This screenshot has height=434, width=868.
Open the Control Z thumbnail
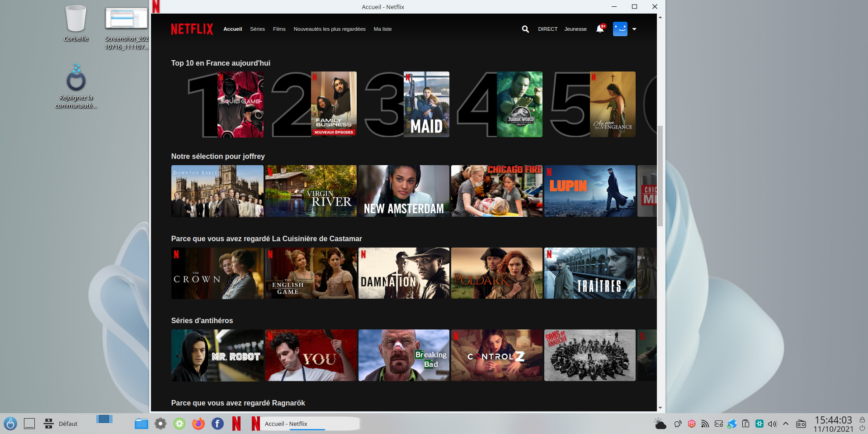497,355
